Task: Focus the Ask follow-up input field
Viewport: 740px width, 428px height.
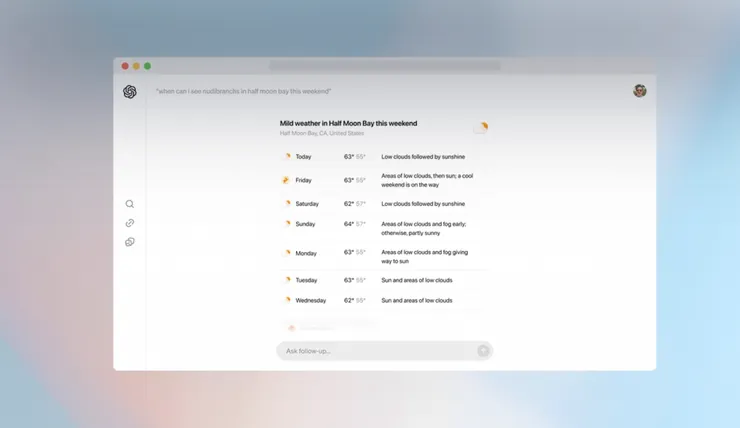Action: (385, 351)
